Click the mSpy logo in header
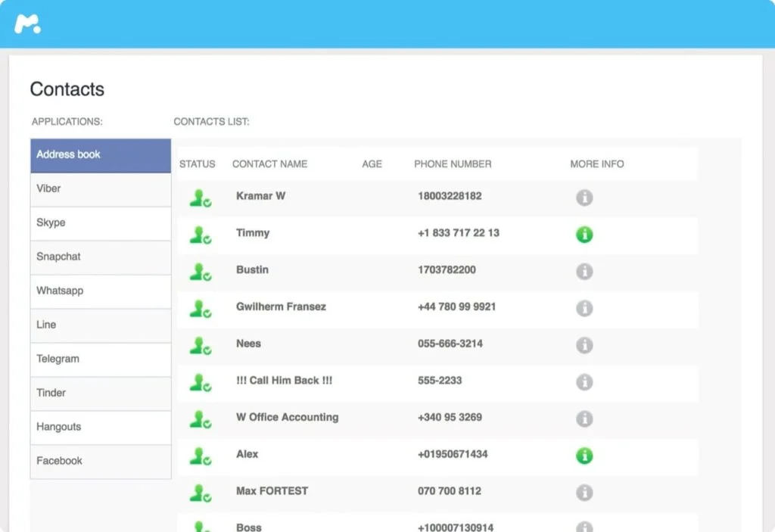775x532 pixels. coord(27,23)
